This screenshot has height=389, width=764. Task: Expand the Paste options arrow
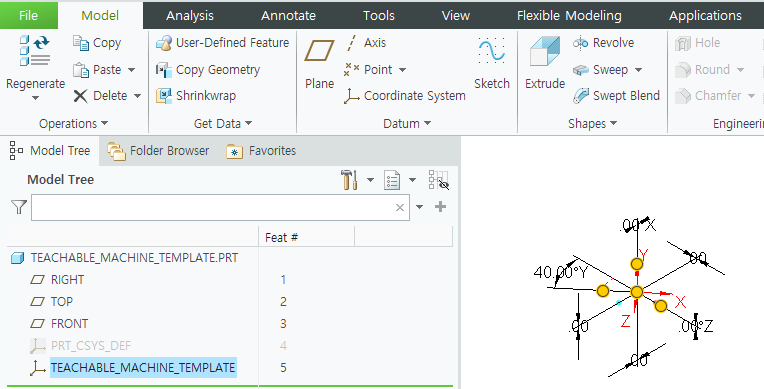click(132, 70)
